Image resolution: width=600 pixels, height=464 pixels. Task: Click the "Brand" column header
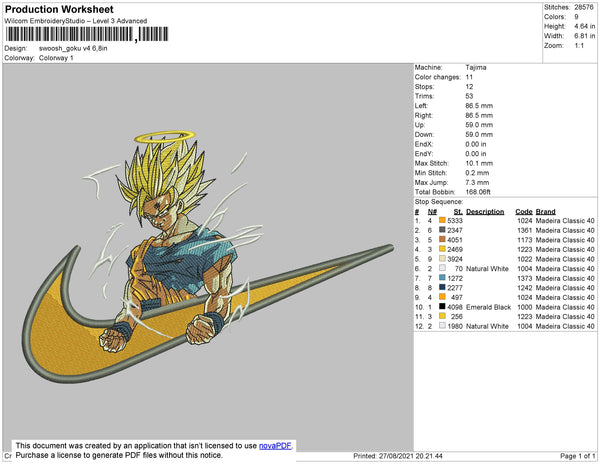[x=546, y=212]
